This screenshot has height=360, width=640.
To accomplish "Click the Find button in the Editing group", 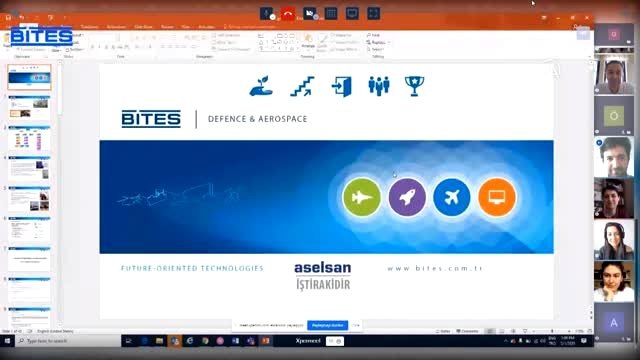I will (373, 36).
